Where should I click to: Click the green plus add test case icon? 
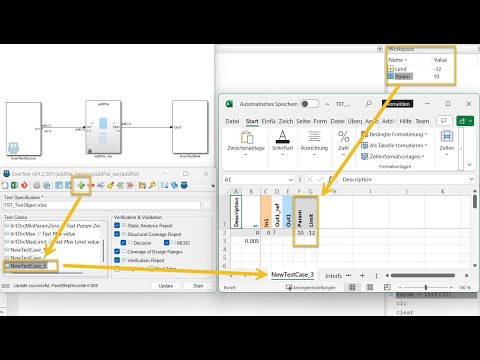point(81,185)
